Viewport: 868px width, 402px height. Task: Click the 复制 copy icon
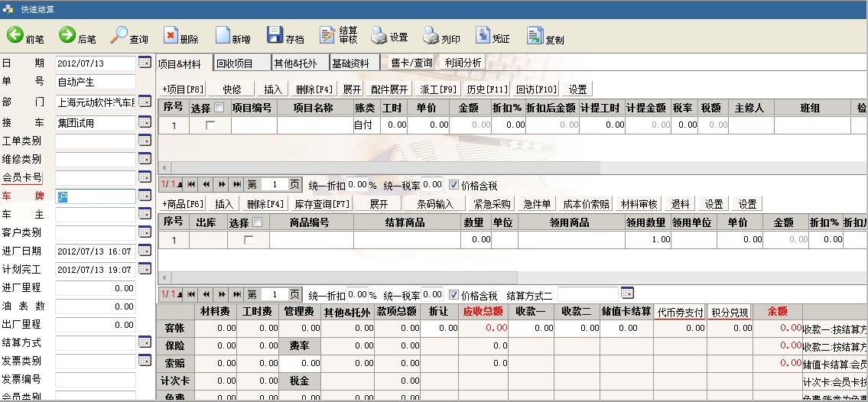535,35
